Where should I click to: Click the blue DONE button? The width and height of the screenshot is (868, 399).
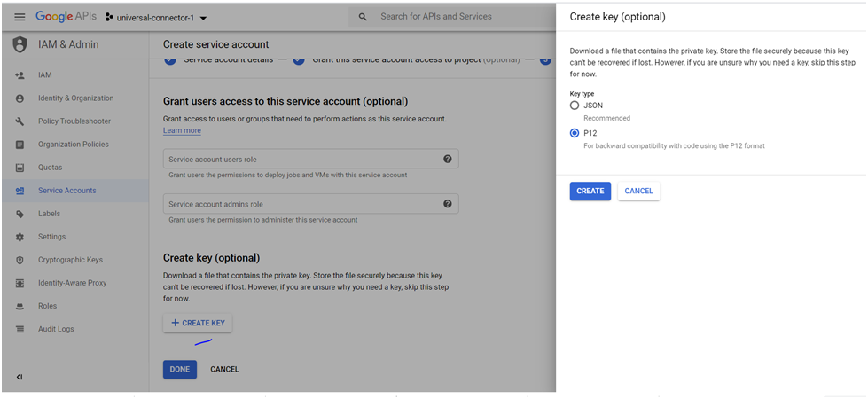(x=180, y=369)
